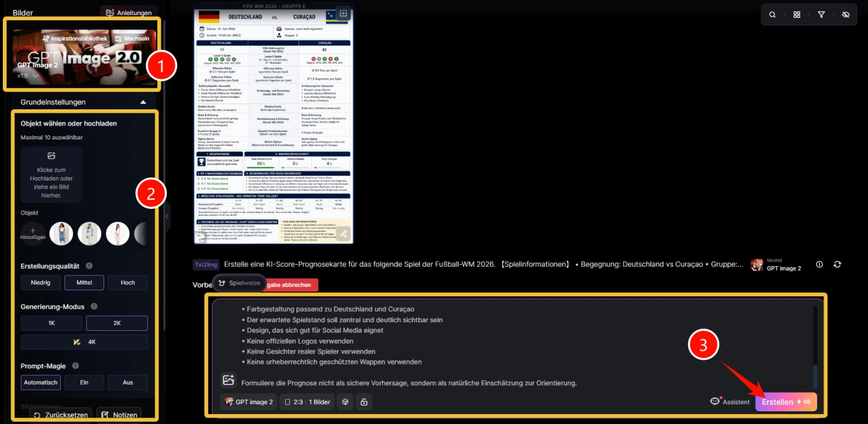Open the generated prognosis card image

[273, 123]
